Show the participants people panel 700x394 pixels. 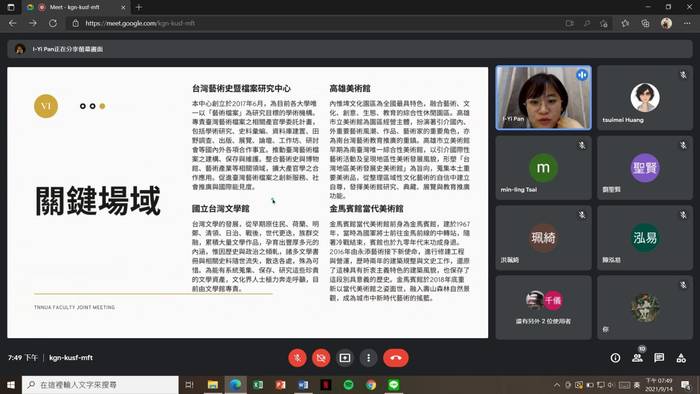point(638,358)
